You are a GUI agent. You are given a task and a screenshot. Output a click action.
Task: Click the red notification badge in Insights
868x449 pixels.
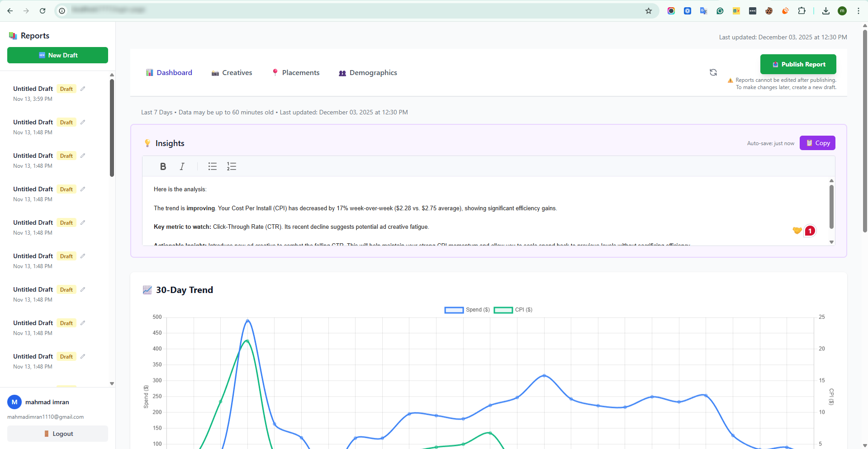(810, 231)
